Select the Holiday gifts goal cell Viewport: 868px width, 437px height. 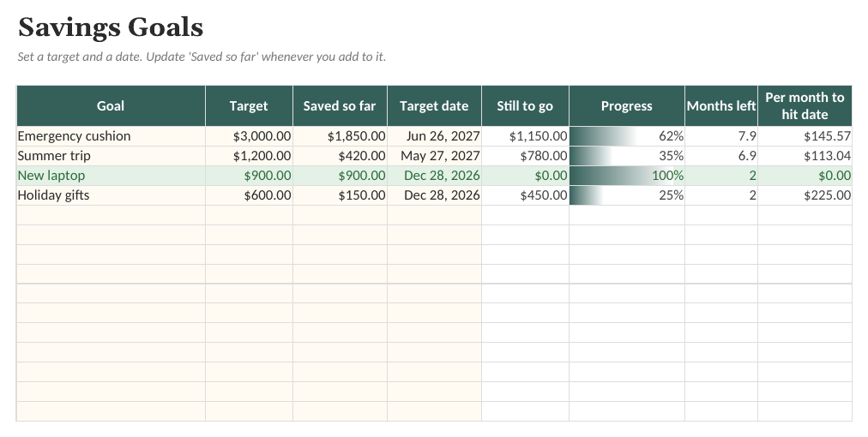pos(111,195)
